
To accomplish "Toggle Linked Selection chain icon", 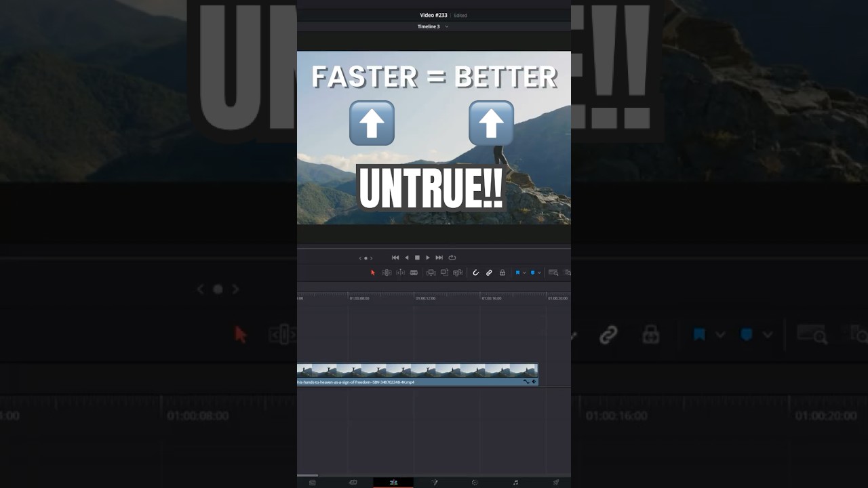I will [489, 272].
